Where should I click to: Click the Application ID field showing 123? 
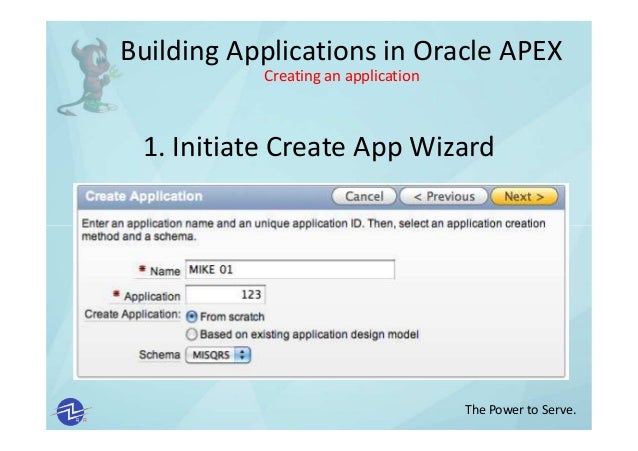tap(225, 295)
